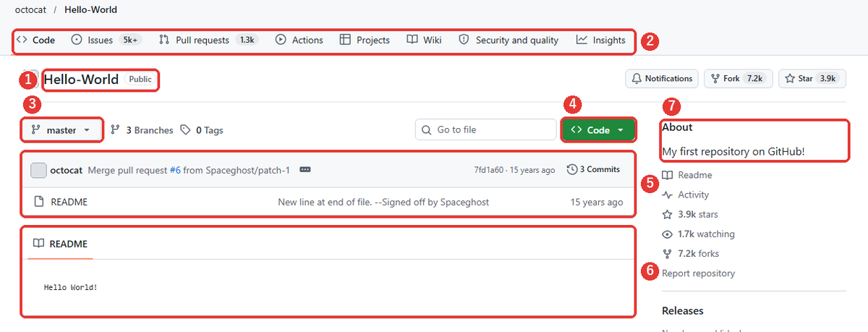The width and height of the screenshot is (868, 332).
Task: Click the 'Hello World!' README text
Action: pos(71,288)
